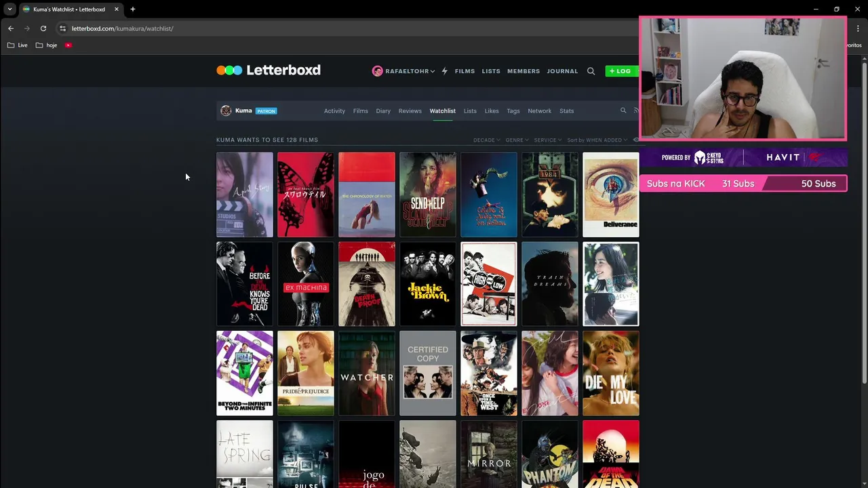Open the Late Spring poster
868x488 pixels.
pos(245,454)
